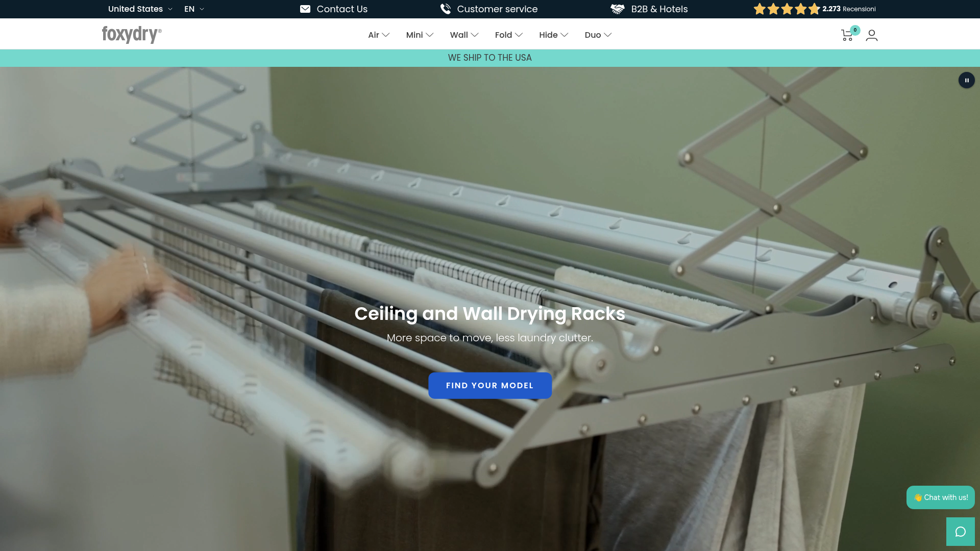Click the envelope icon beside Contact Us
The image size is (980, 551).
[x=305, y=9]
